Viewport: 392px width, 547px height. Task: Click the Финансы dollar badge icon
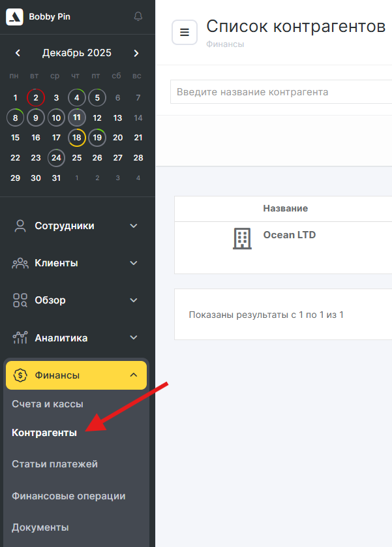pos(20,375)
